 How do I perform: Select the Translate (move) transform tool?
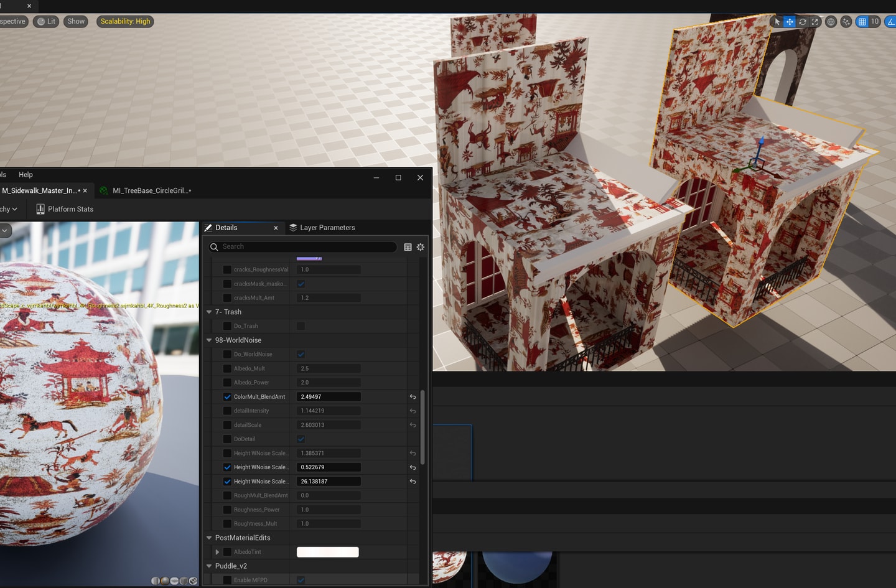coord(790,21)
